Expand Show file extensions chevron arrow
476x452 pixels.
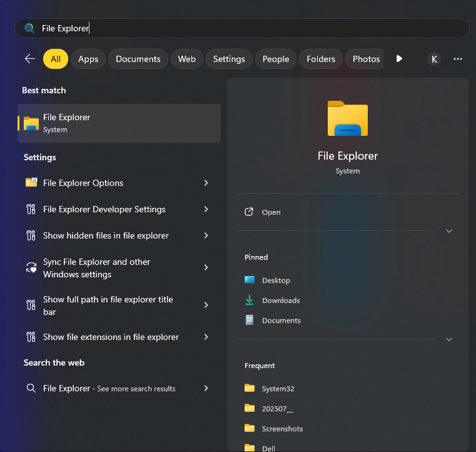[206, 337]
